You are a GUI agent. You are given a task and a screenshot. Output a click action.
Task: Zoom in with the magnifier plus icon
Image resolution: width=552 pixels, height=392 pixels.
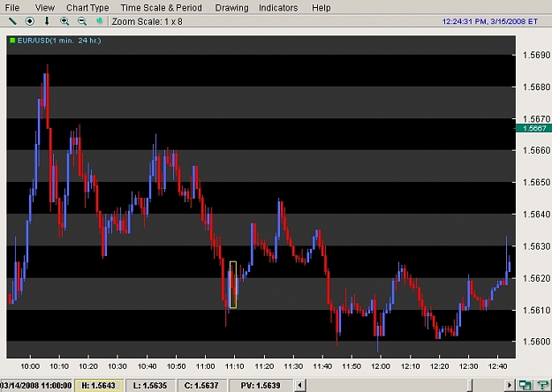[64, 21]
